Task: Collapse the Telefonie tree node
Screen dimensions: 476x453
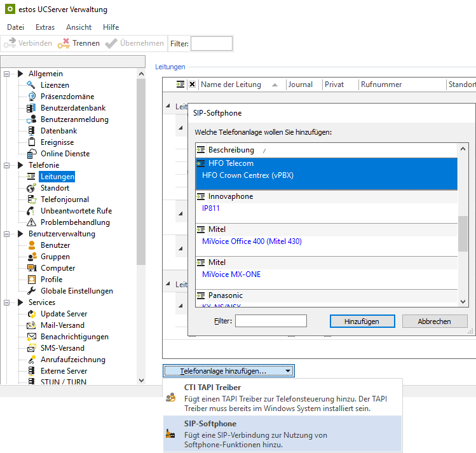Action: coord(8,165)
